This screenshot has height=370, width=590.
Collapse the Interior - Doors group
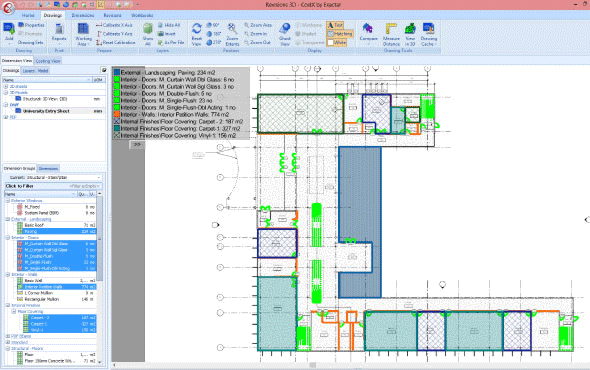point(8,238)
